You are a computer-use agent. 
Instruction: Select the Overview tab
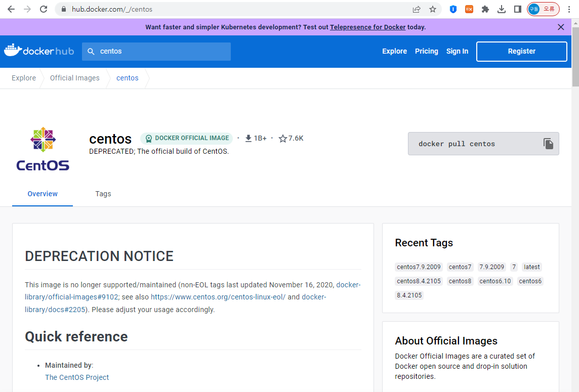(x=43, y=194)
